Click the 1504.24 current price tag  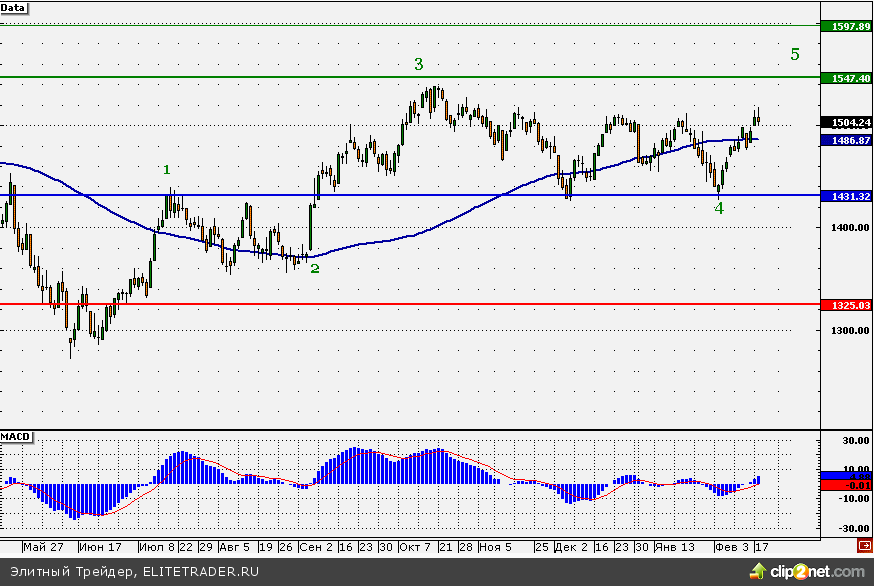pos(845,122)
